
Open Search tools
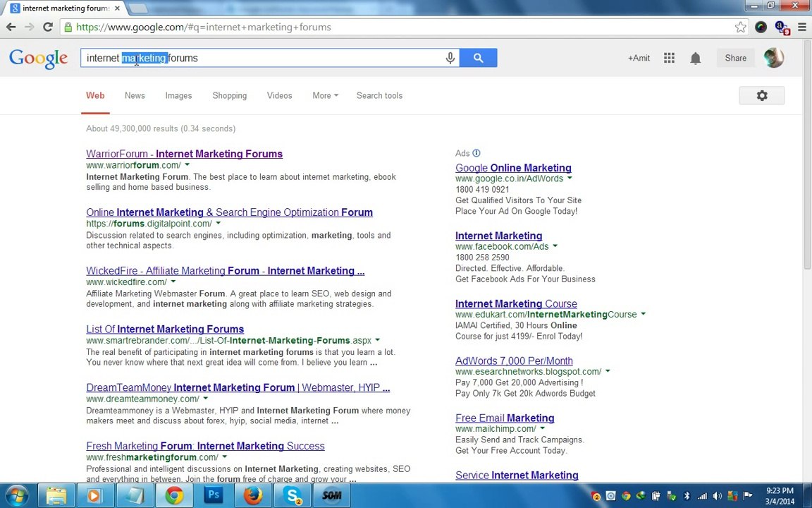[x=380, y=95]
